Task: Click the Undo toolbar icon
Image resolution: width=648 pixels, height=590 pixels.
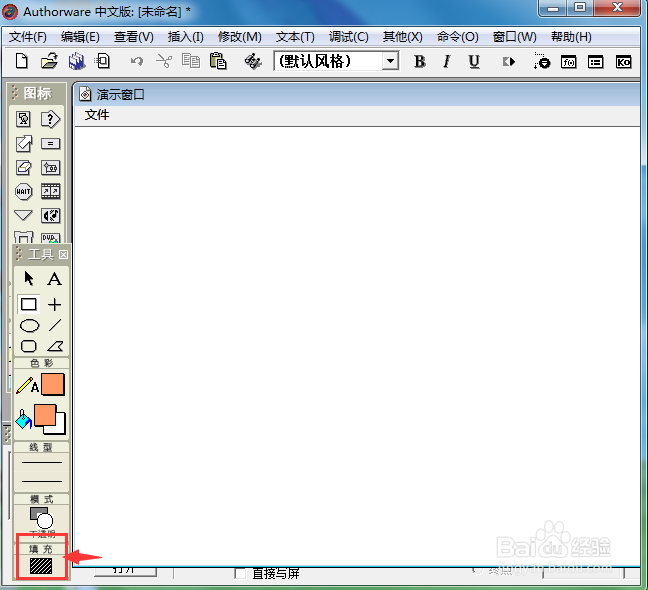Action: click(x=137, y=61)
